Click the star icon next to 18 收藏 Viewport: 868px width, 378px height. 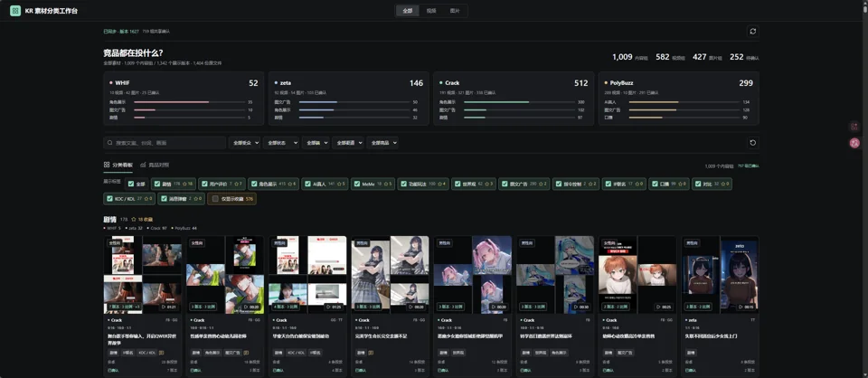(134, 220)
